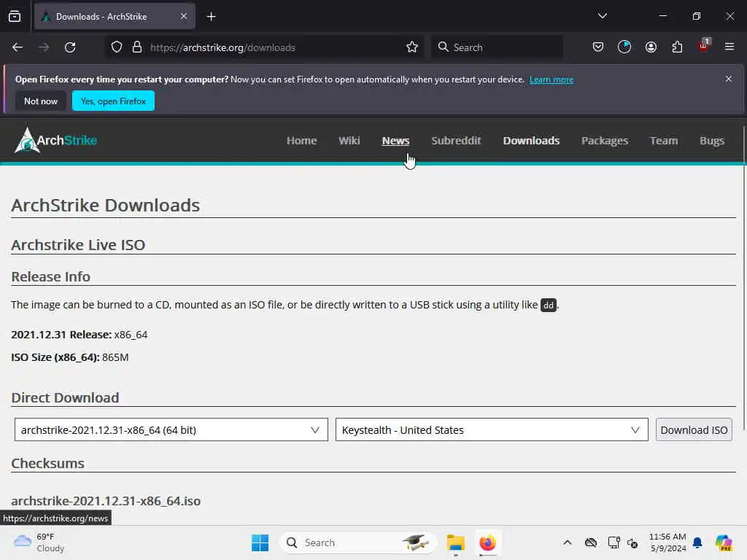Click Yes, open Firefox button
The image size is (747, 560).
tap(113, 101)
